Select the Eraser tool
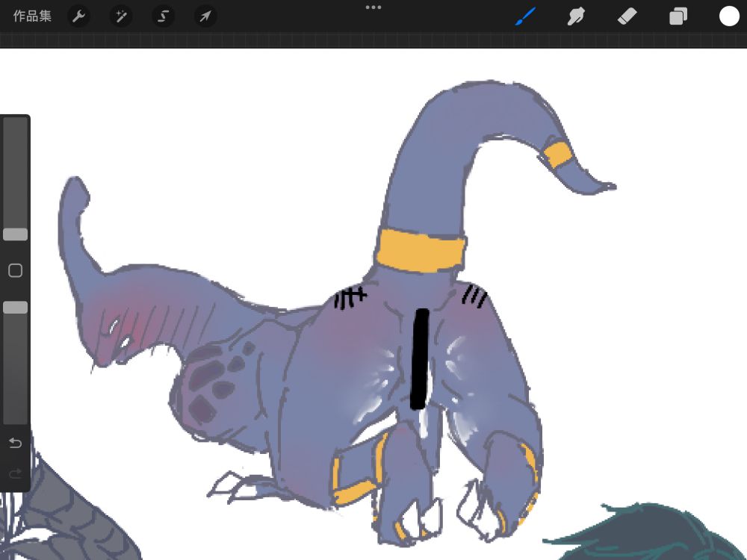This screenshot has width=747, height=560. 627,16
